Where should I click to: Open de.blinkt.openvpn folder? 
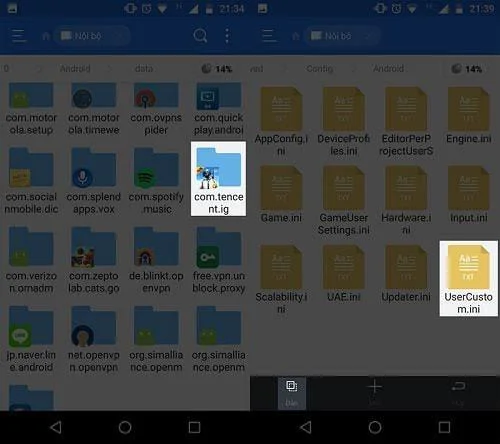click(156, 260)
